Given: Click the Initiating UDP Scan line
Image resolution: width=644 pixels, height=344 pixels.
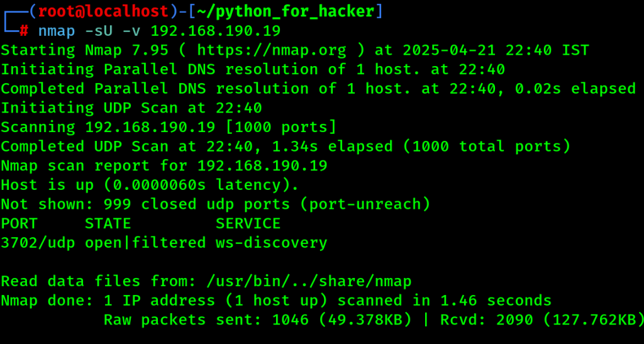Looking at the screenshot, I should 131,108.
